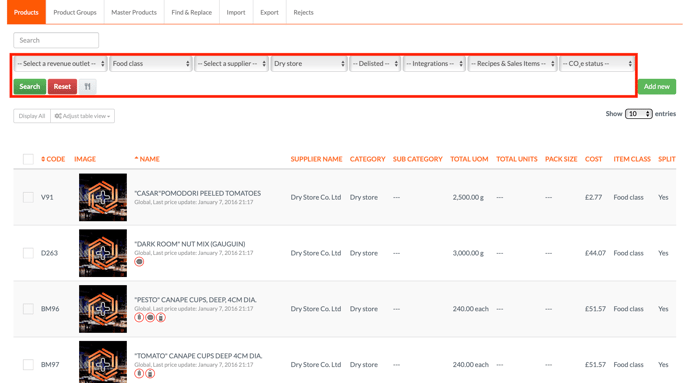Screen dimensions: 688x383
Task: Click the first allergen icon under TOMATO CANAPE CUPS
Action: (139, 373)
